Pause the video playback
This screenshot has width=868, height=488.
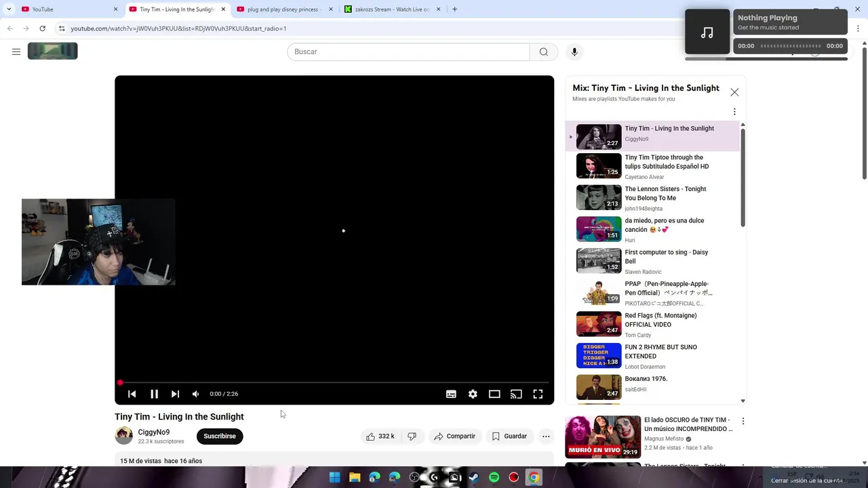(154, 394)
